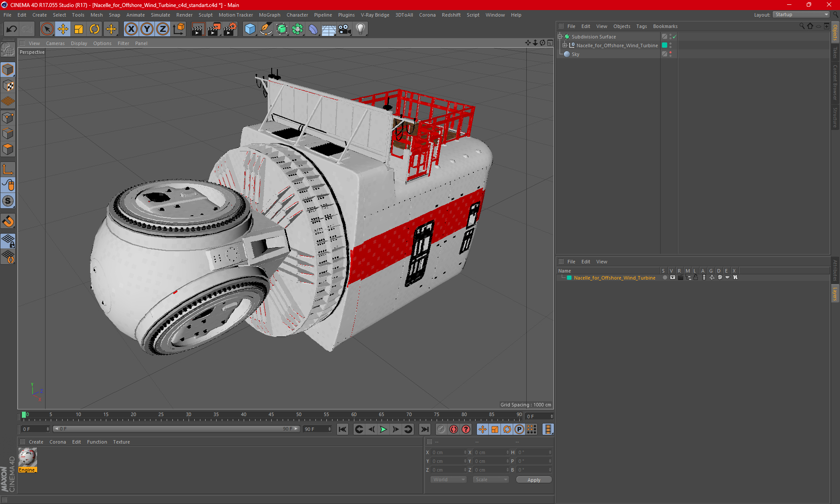Screen dimensions: 840x504
Task: Go to end of animation
Action: (x=424, y=429)
